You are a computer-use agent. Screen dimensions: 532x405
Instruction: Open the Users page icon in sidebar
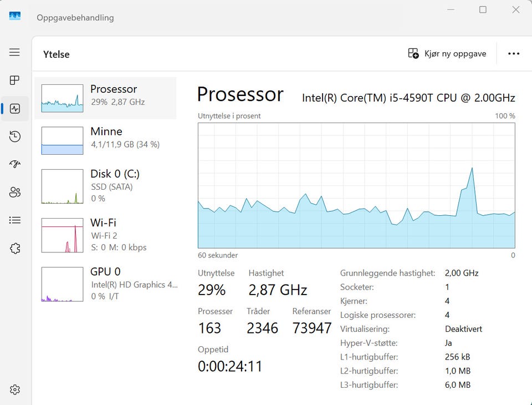point(14,192)
